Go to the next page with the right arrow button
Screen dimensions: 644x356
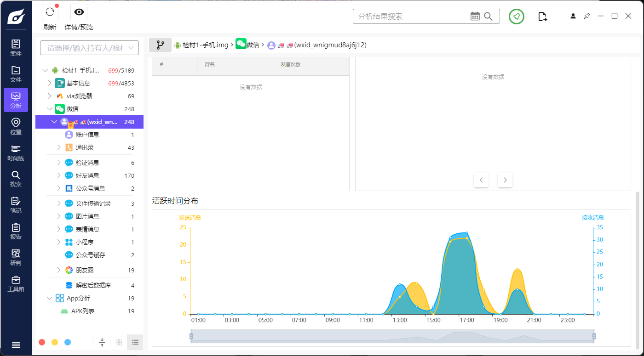pyautogui.click(x=505, y=180)
